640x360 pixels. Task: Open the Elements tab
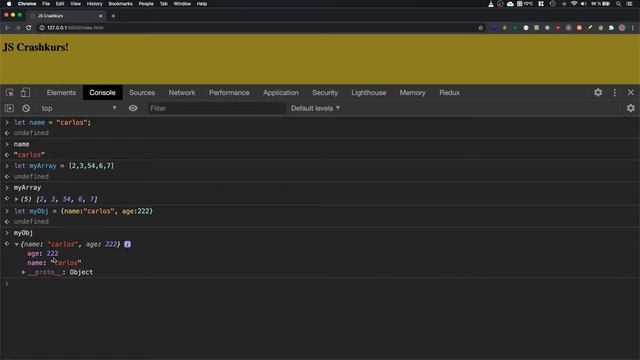point(61,93)
